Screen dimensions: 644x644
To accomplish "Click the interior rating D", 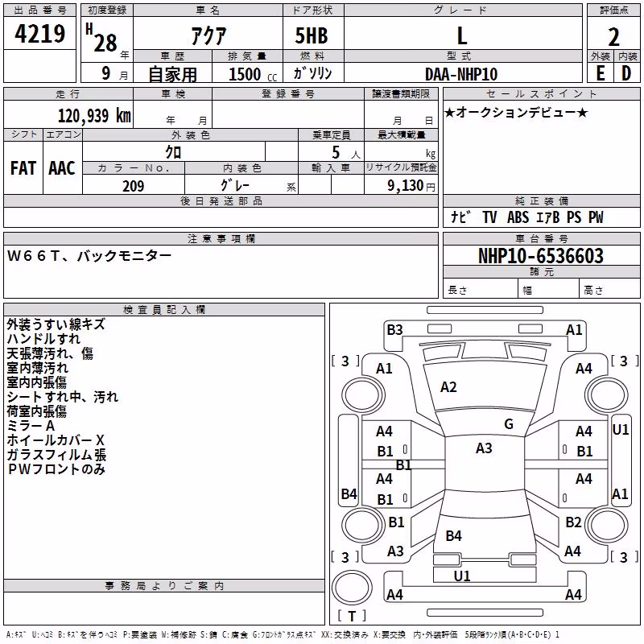I will coord(626,73).
